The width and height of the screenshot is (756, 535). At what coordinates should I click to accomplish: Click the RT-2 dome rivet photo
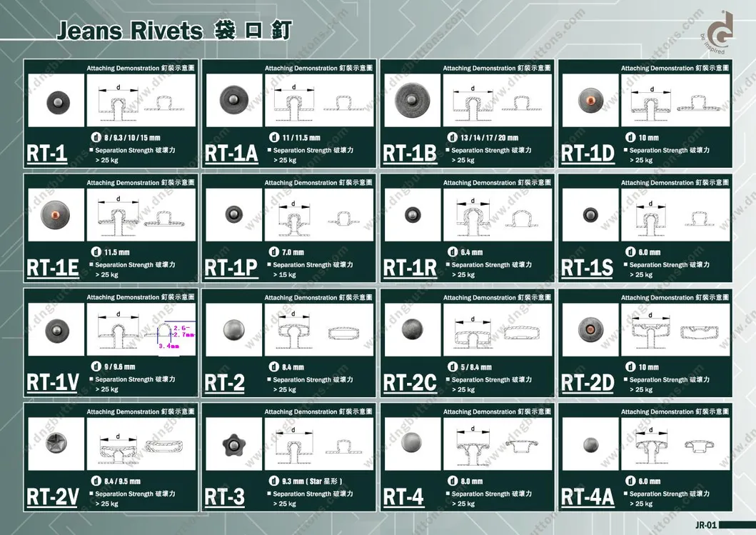click(235, 329)
